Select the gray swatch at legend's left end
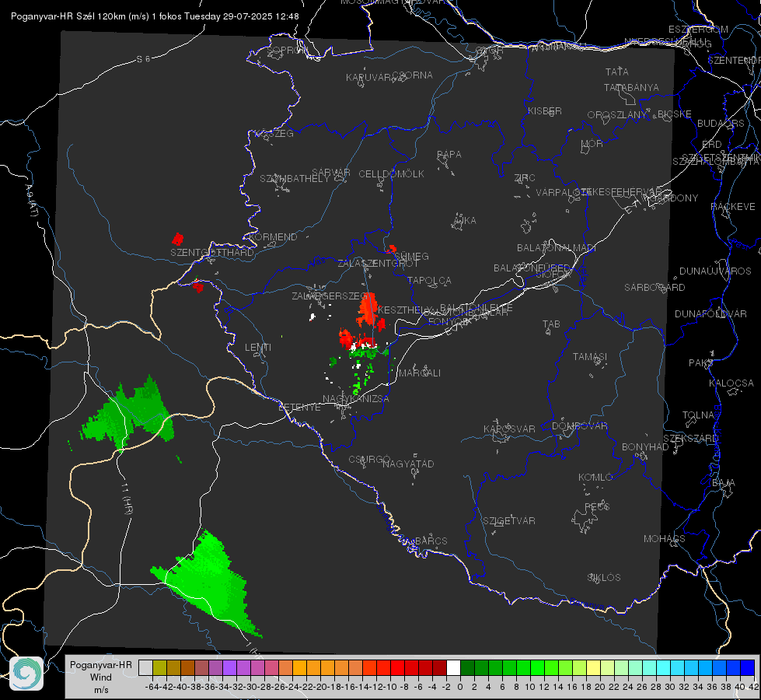The image size is (761, 700). coord(145,668)
